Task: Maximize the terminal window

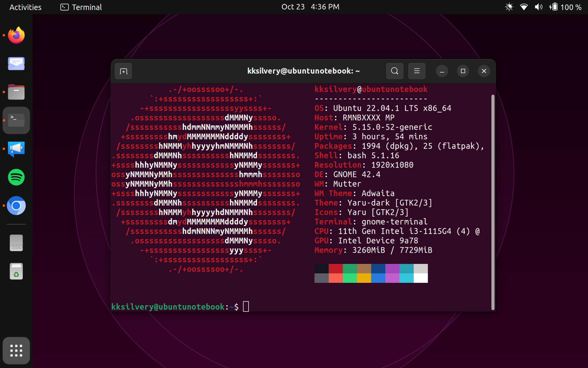Action: (x=463, y=71)
